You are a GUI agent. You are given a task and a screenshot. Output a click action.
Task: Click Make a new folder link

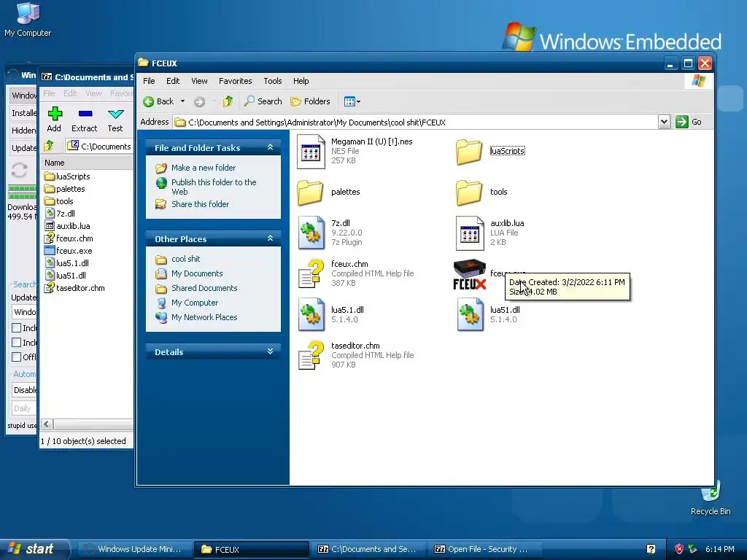[204, 168]
